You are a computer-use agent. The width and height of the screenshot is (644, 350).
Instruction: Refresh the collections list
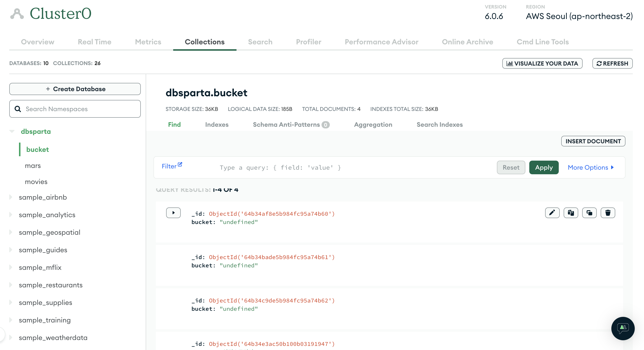(612, 63)
